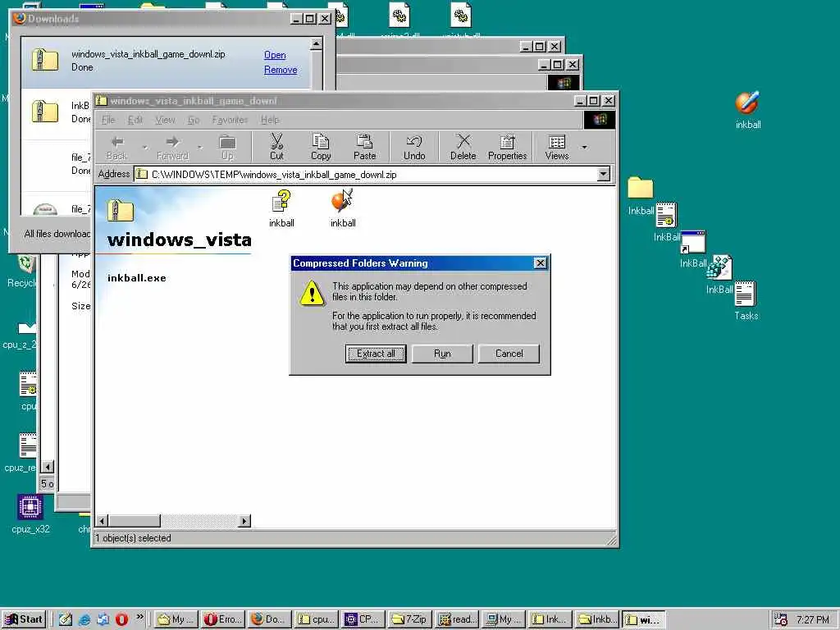Open the Forward history dropdown arrow
Viewport: 840px width, 630px height.
[x=199, y=148]
